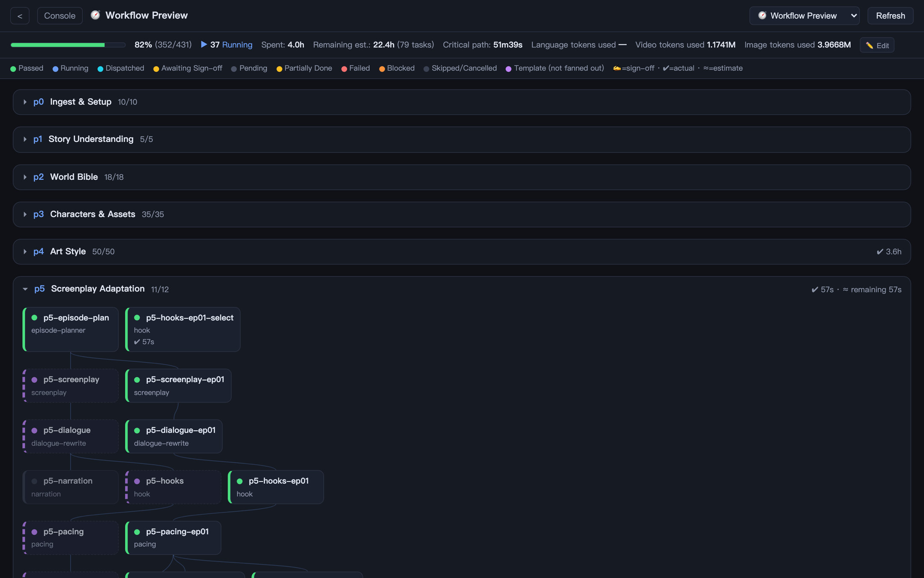
Task: Click the Awaiting Sign-off legend dot
Action: point(156,69)
